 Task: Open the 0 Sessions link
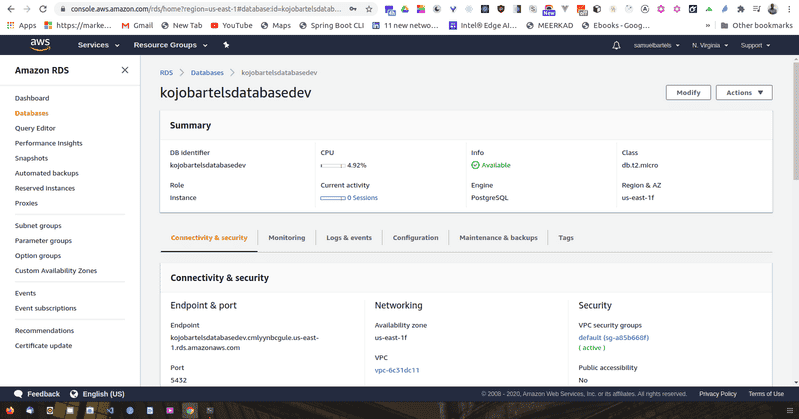(362, 198)
